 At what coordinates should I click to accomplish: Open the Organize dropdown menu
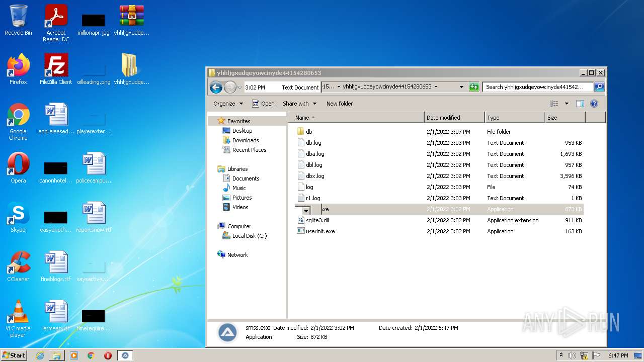click(x=228, y=104)
